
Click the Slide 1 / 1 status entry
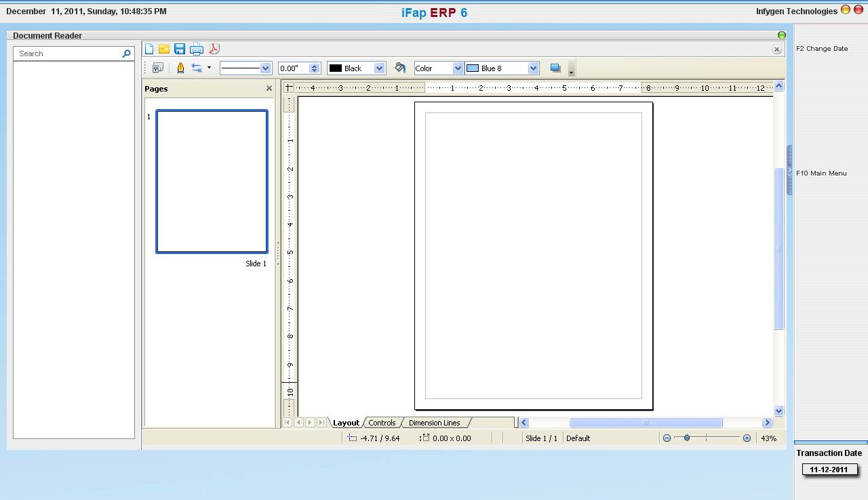541,438
